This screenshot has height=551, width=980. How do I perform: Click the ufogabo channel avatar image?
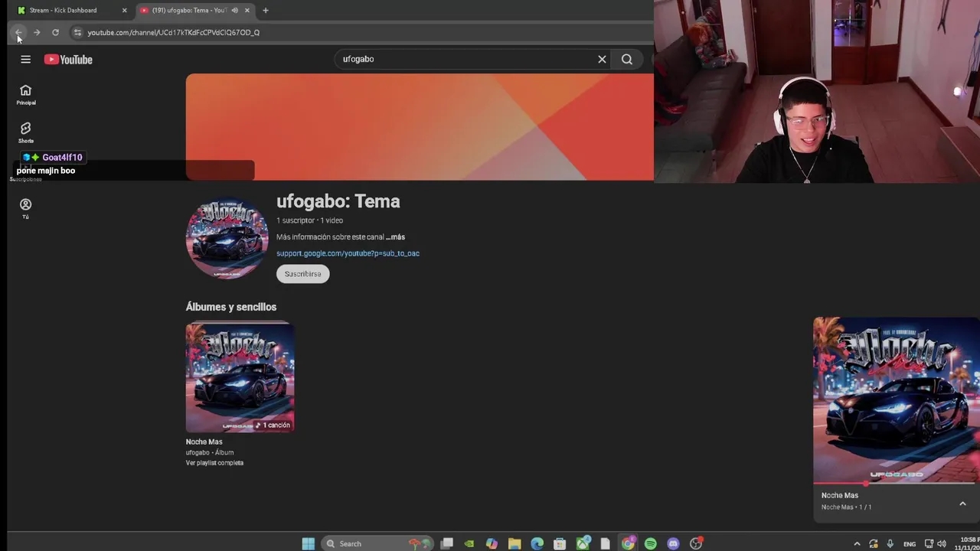[227, 238]
